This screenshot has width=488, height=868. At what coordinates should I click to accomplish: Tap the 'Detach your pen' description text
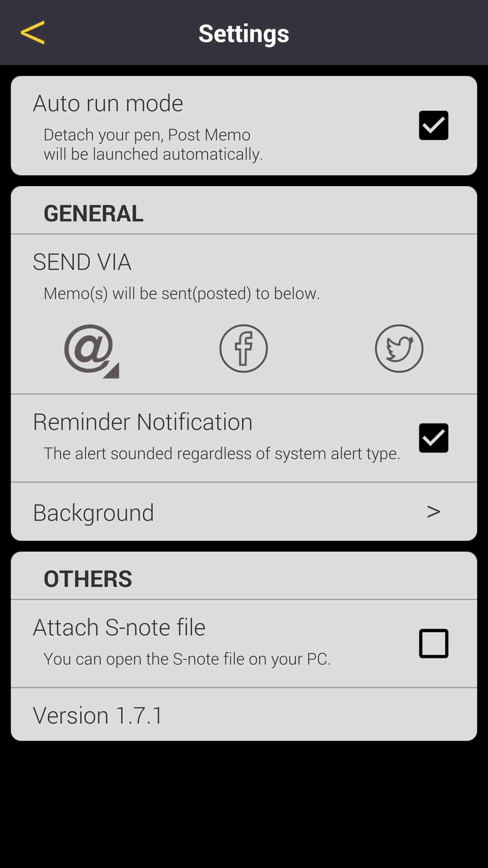point(153,144)
